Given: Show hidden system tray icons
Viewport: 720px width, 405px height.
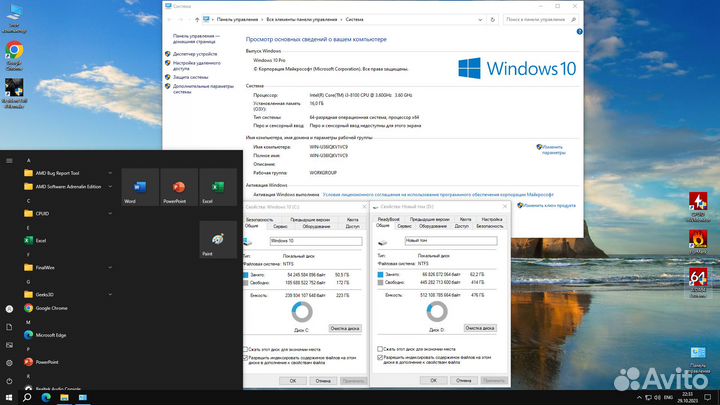Looking at the screenshot, I should 639,397.
